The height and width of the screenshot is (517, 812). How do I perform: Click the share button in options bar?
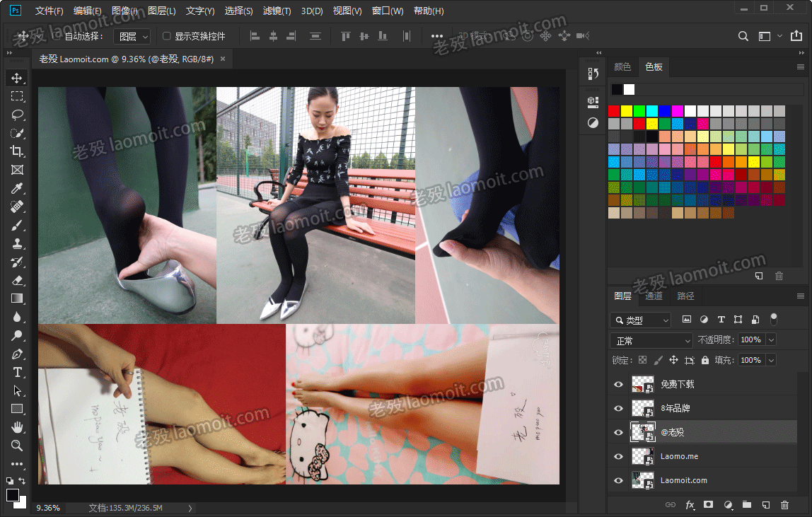pos(796,36)
